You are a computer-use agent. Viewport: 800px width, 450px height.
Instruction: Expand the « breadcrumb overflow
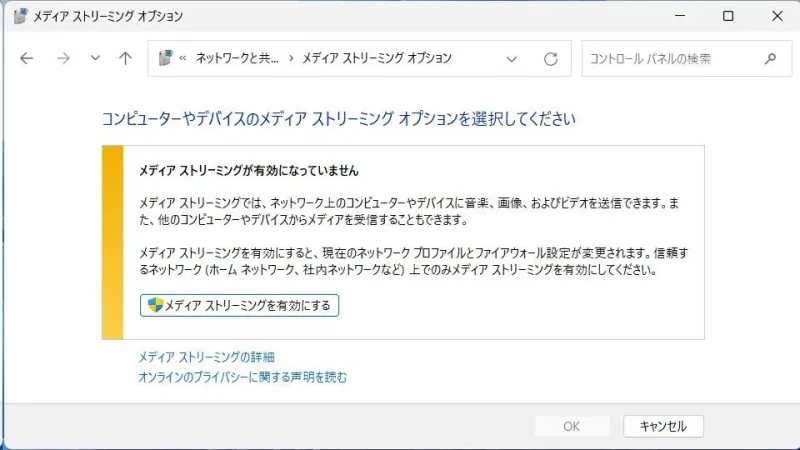184,59
